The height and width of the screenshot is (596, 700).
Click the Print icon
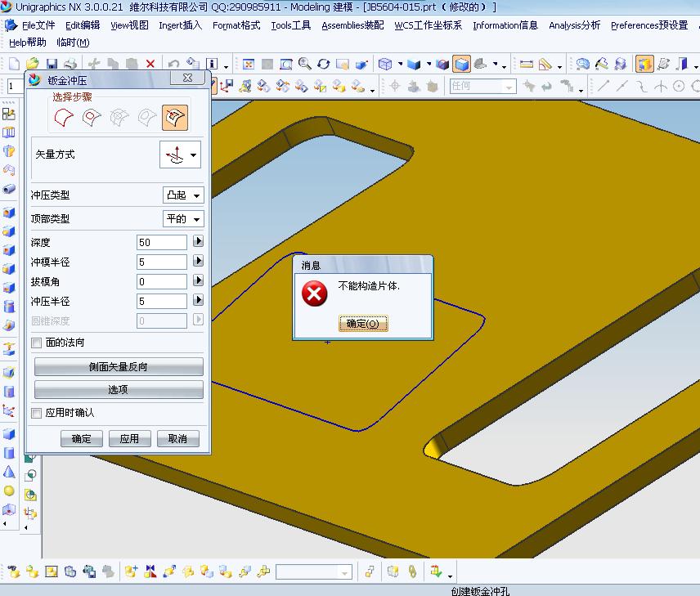pyautogui.click(x=70, y=64)
